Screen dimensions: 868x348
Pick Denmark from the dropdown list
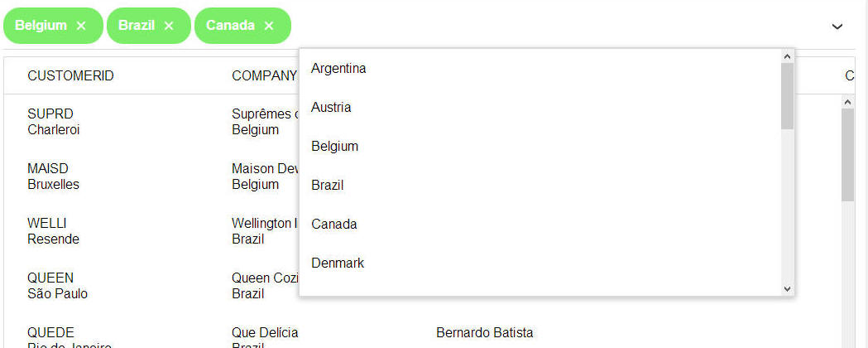[x=540, y=263]
